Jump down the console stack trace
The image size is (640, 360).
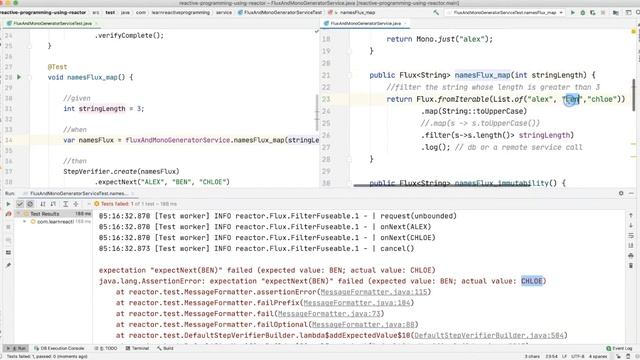pos(631,225)
